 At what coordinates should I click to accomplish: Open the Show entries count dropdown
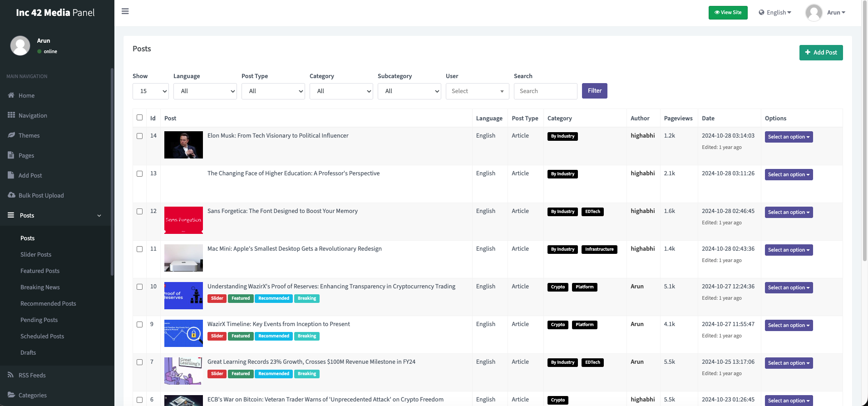(151, 91)
